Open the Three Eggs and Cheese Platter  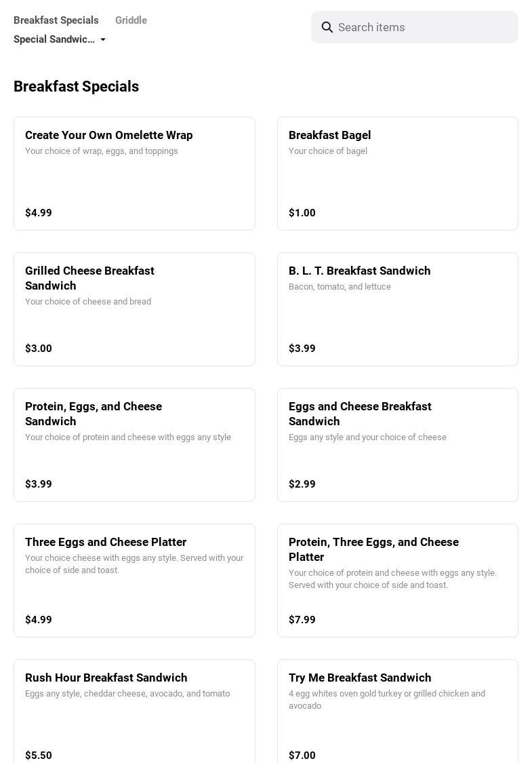(134, 581)
